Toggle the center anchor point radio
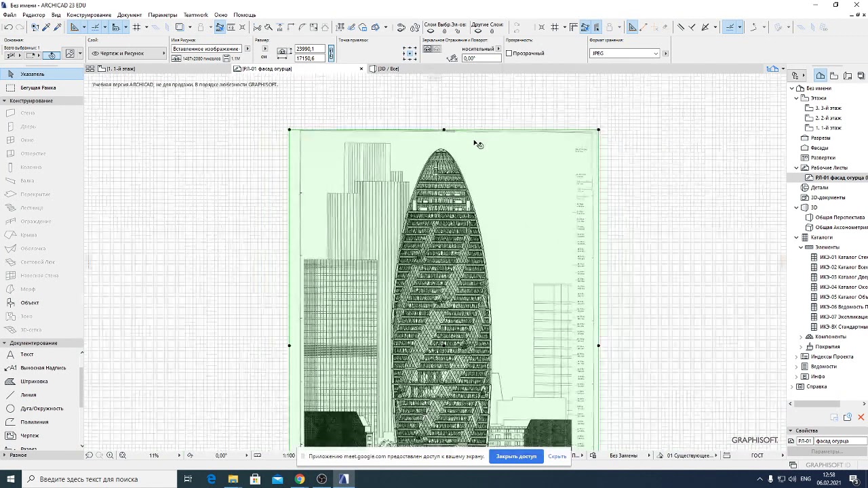 [x=410, y=54]
